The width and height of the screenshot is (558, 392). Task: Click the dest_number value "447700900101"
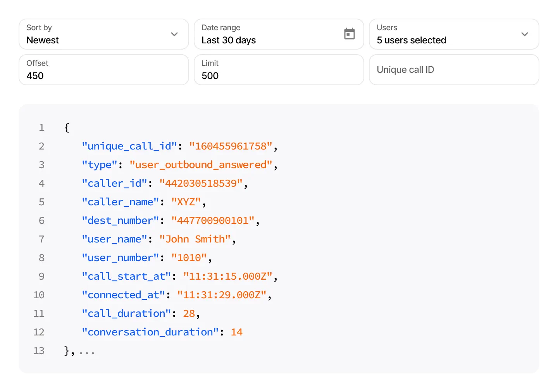coord(213,220)
